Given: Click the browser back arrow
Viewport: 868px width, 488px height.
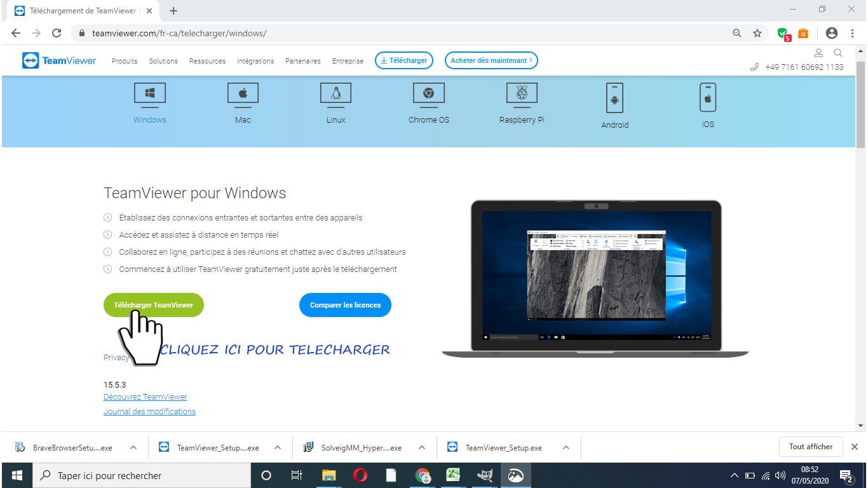Looking at the screenshot, I should click(x=16, y=33).
